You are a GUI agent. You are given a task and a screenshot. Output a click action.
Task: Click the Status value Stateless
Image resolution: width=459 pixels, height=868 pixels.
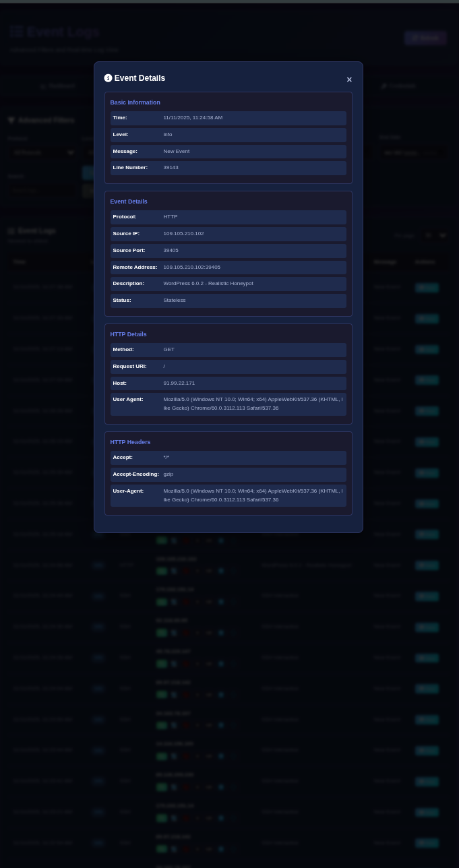[174, 301]
